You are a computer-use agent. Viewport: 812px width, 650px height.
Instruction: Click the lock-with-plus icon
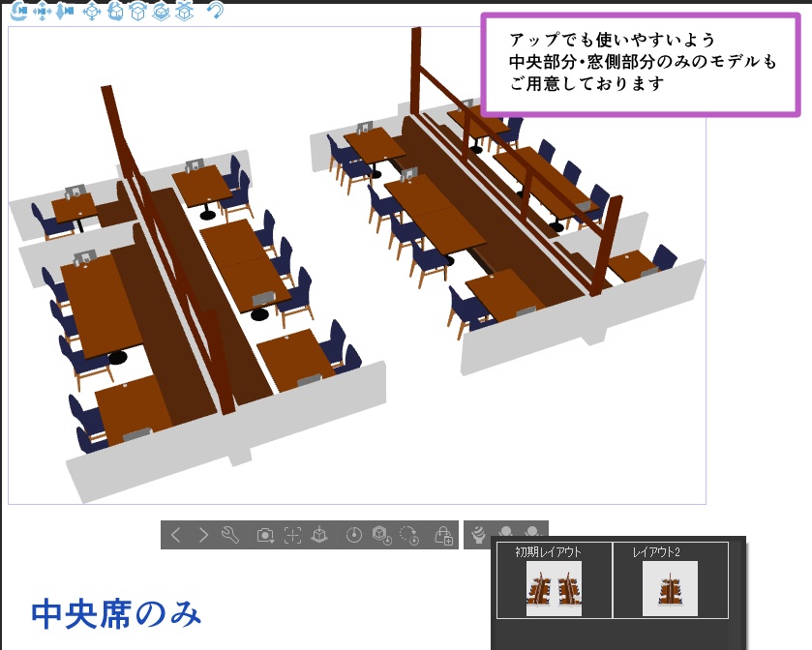click(445, 535)
